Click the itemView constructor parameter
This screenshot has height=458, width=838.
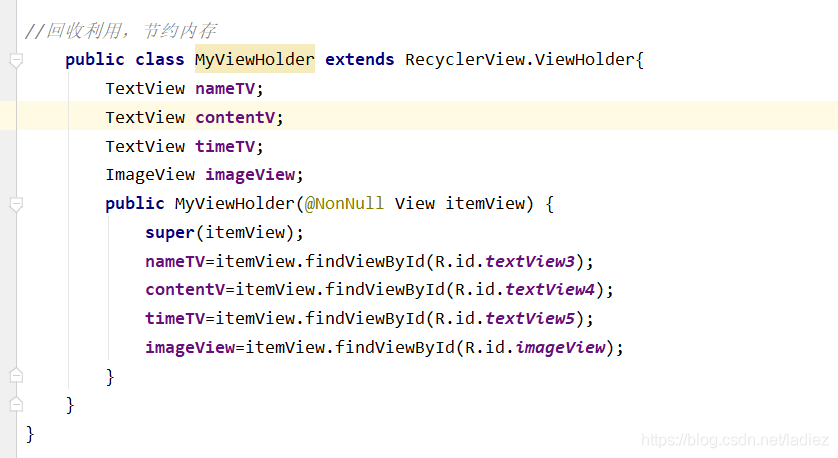(485, 204)
